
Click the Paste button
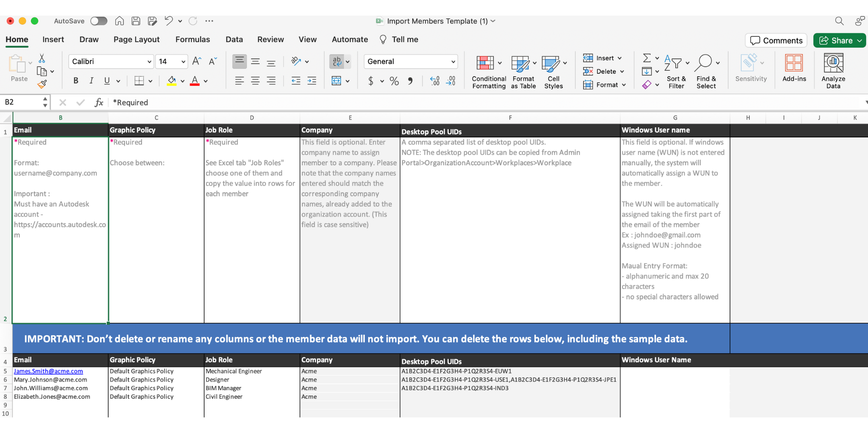(x=19, y=68)
